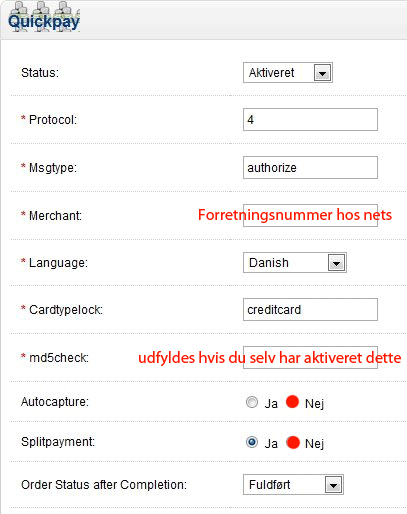Open the Status dropdown arrow

(322, 73)
